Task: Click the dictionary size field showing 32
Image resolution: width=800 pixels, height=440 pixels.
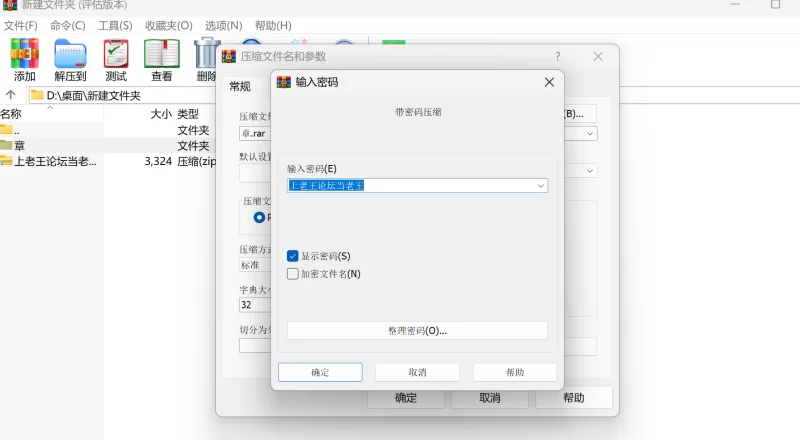Action: (x=255, y=305)
